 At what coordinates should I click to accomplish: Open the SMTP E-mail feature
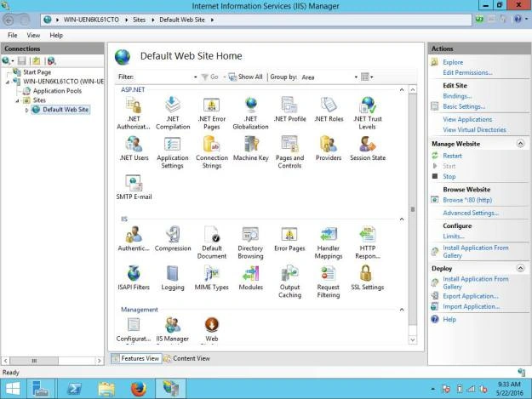[134, 187]
